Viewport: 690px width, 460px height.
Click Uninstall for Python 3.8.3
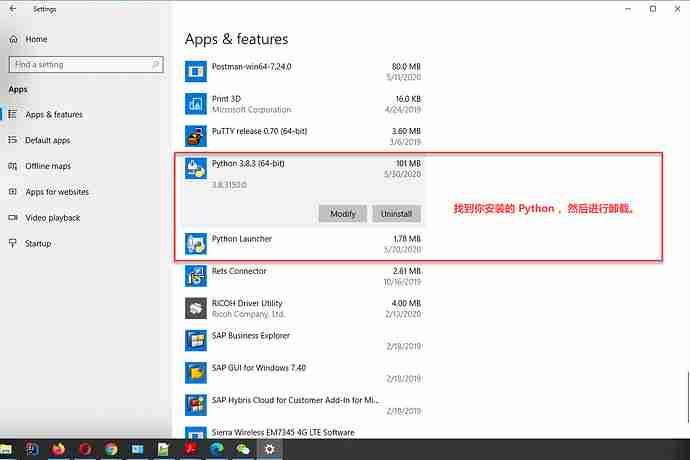click(396, 214)
